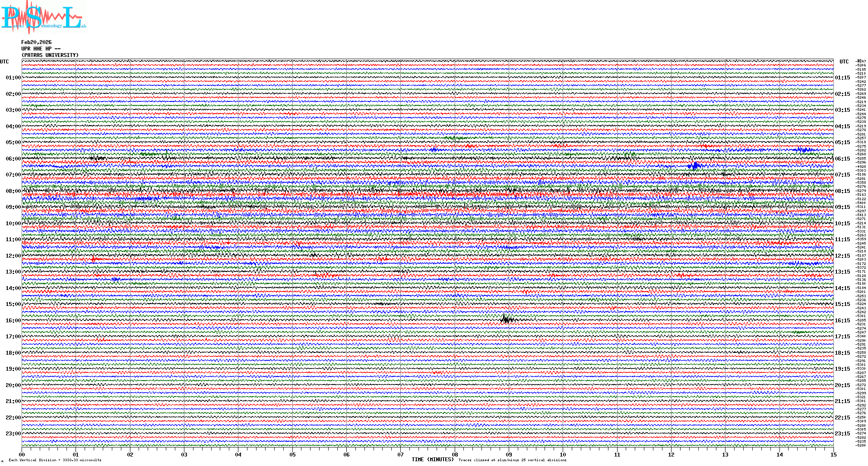The image size is (868, 466).
Task: Select the 08:15 label on right side
Action: 842,191
